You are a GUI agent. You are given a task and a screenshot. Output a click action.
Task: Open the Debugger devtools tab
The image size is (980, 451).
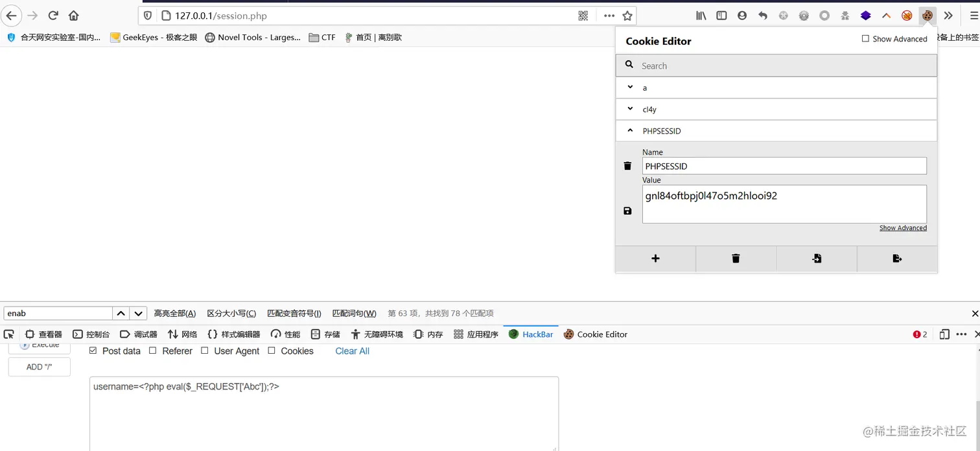pyautogui.click(x=139, y=334)
